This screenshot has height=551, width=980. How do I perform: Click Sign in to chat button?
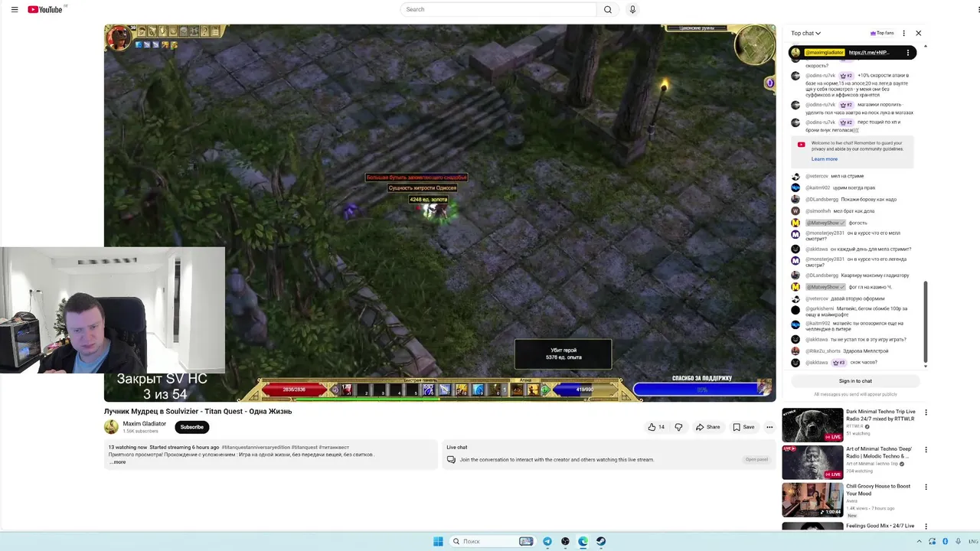coord(855,380)
